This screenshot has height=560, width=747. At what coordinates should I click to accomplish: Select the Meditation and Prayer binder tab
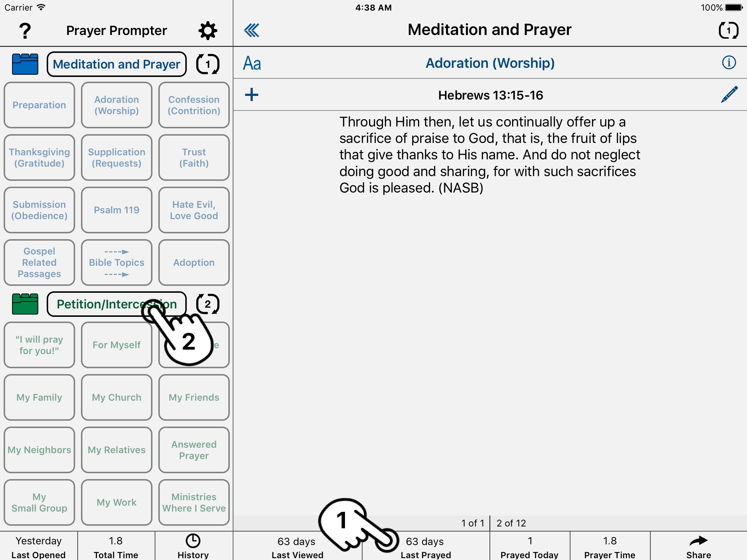click(116, 63)
